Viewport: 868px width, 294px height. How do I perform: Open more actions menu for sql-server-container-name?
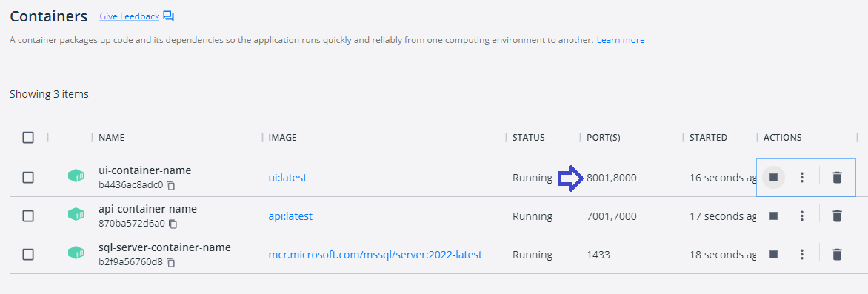[x=801, y=254]
